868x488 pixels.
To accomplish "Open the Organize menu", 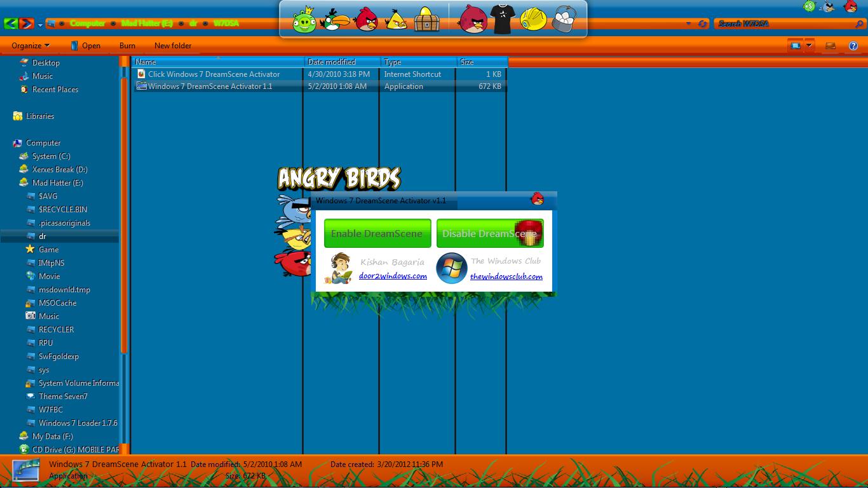I will click(x=31, y=46).
